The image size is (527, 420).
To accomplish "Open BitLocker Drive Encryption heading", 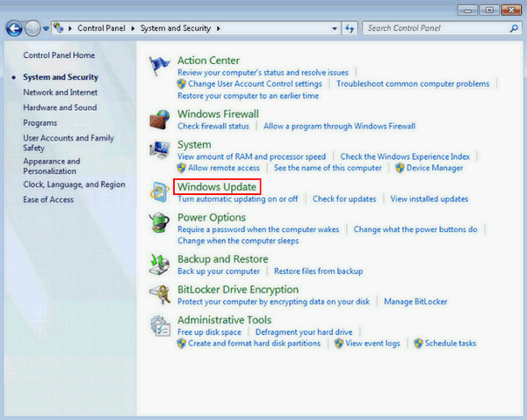I will coord(238,290).
